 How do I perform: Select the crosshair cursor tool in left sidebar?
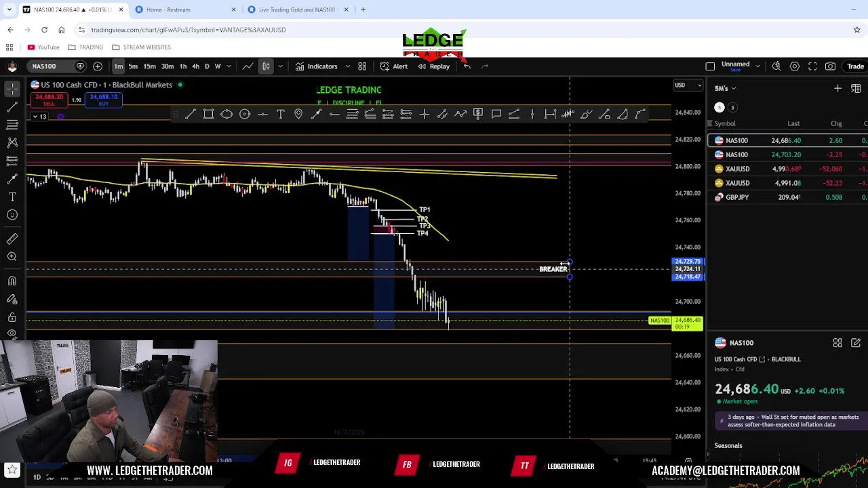[x=12, y=89]
